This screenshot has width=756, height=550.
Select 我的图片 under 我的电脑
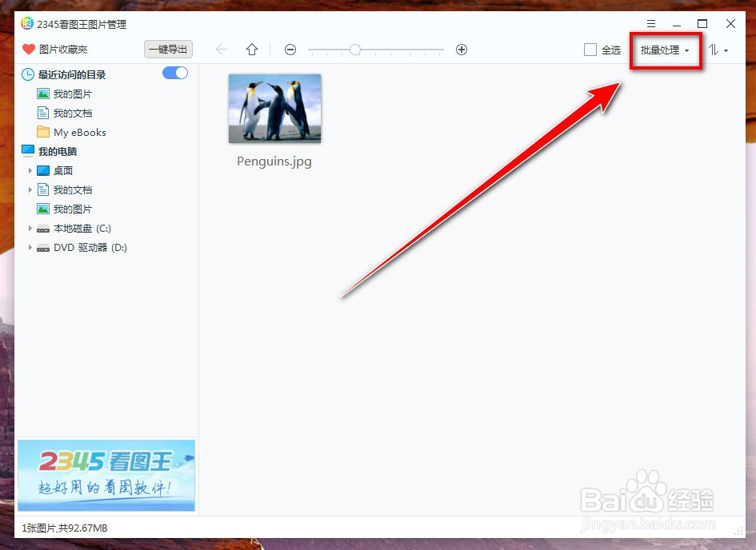click(72, 209)
